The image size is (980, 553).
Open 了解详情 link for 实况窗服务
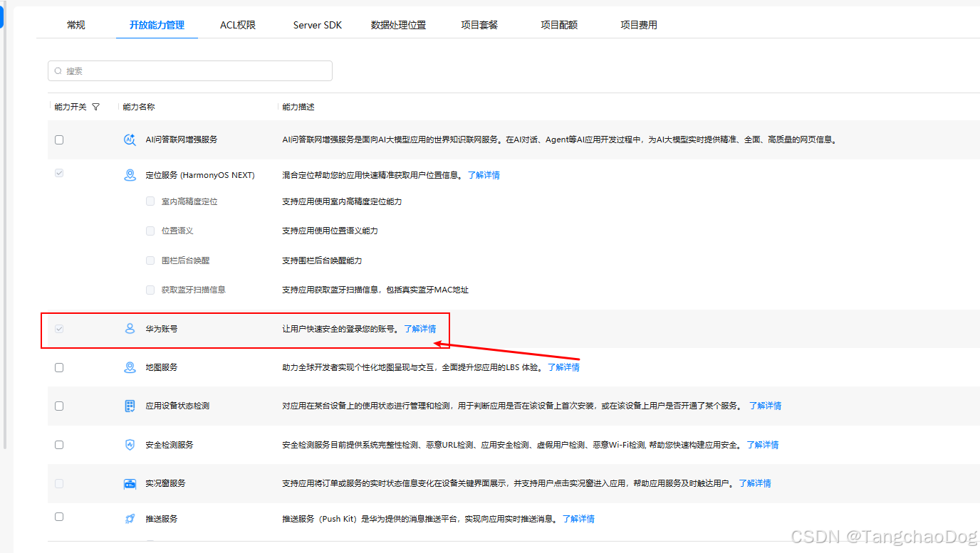click(754, 483)
